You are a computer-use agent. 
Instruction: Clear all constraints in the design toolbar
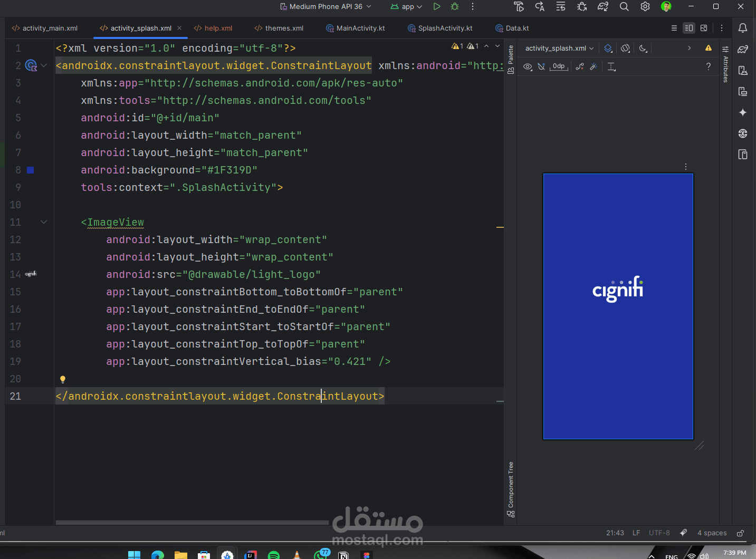click(580, 66)
